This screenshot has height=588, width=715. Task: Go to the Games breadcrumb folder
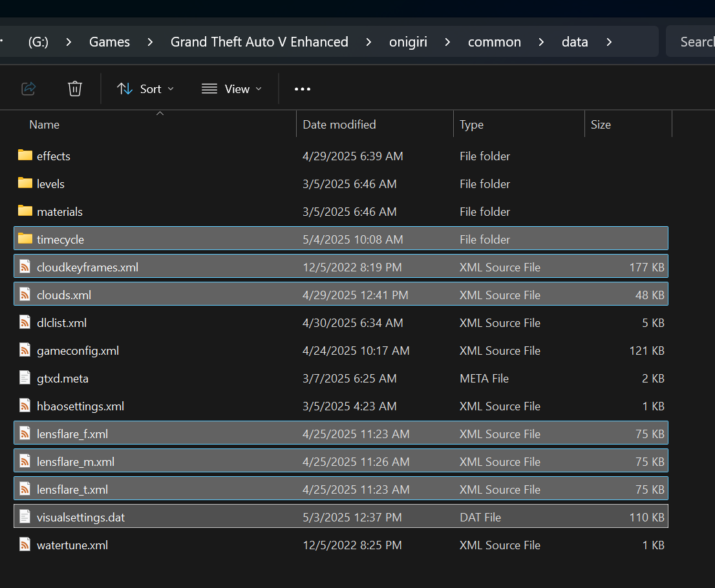click(x=109, y=42)
